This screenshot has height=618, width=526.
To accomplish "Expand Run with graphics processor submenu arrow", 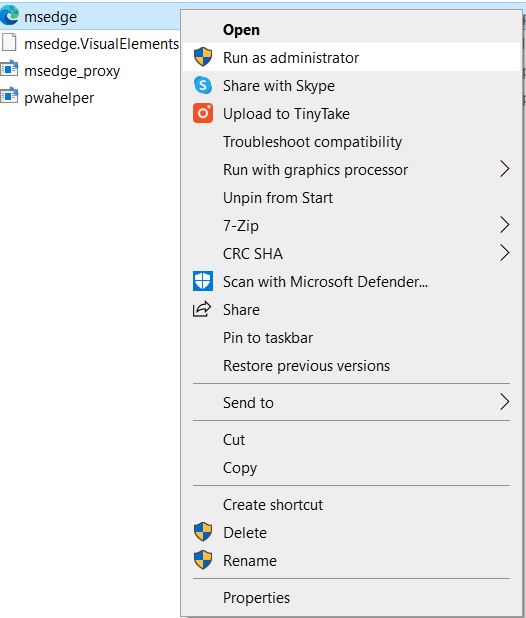I will (x=505, y=169).
